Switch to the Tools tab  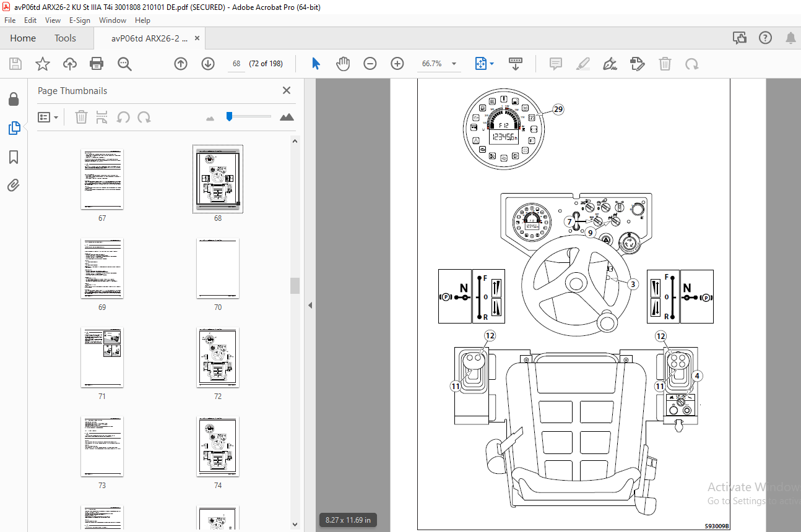point(65,38)
